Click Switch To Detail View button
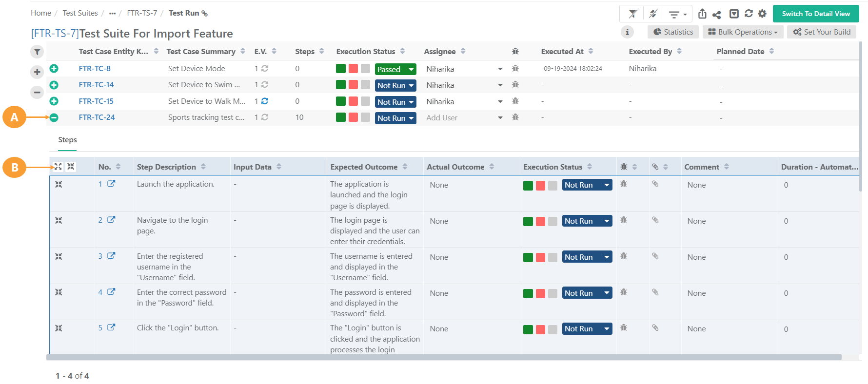 coord(815,14)
